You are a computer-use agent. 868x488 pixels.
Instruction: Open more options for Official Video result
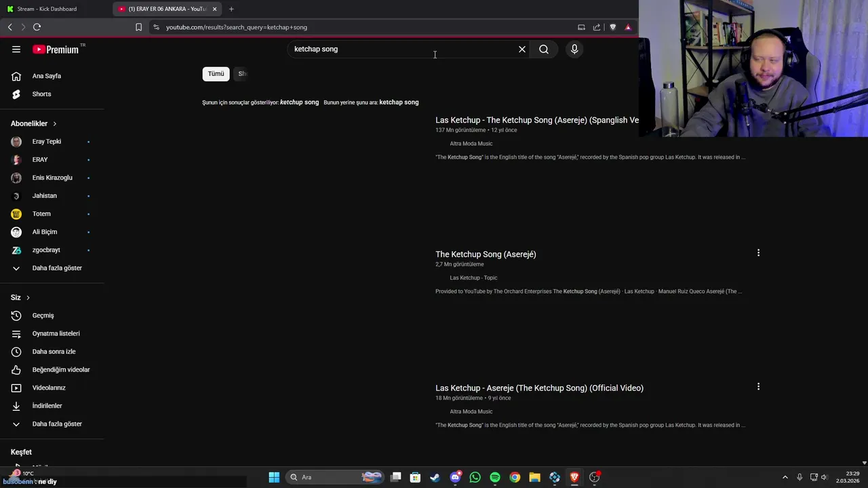[758, 386]
